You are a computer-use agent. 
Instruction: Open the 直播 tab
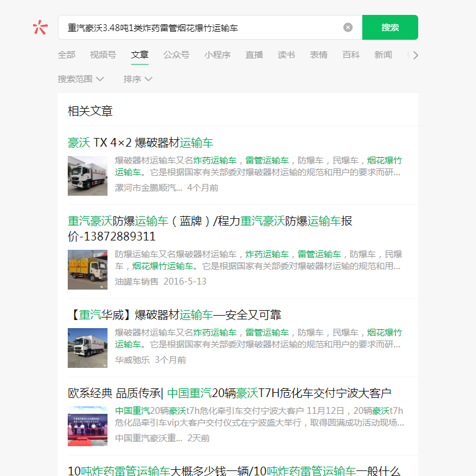[x=254, y=55]
